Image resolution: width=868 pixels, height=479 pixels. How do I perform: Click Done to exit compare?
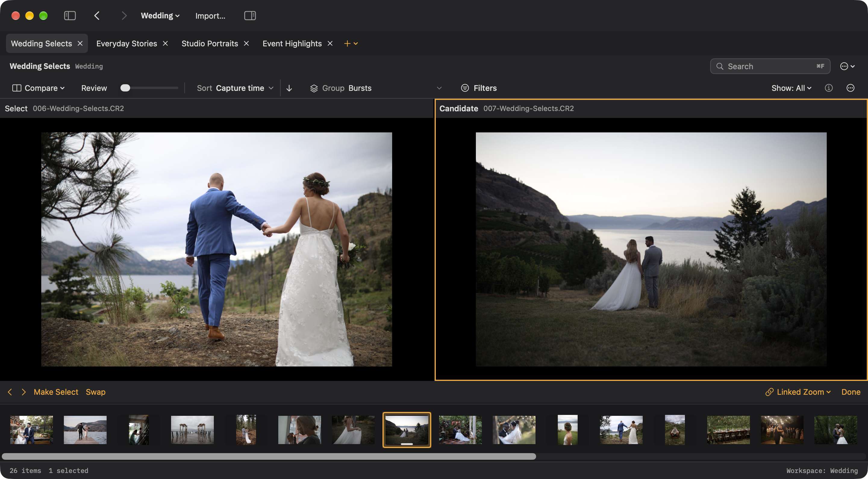(851, 392)
